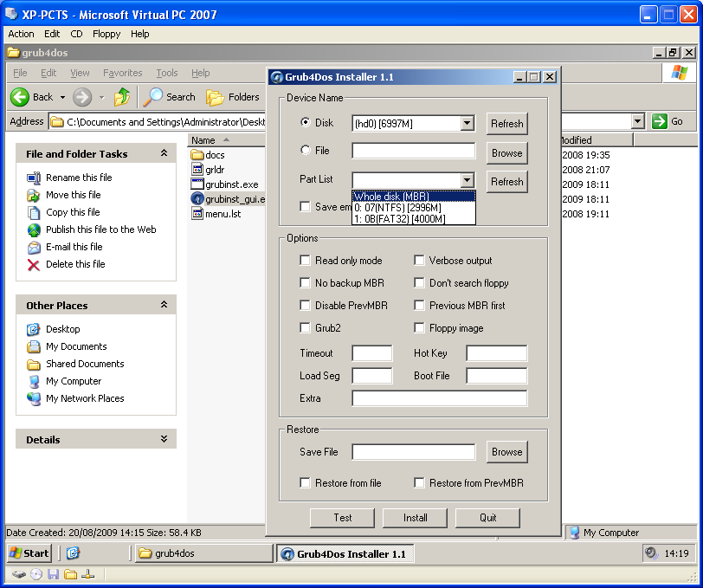Click the greyed Forward arrow in Explorer
This screenshot has height=588, width=703.
point(82,97)
